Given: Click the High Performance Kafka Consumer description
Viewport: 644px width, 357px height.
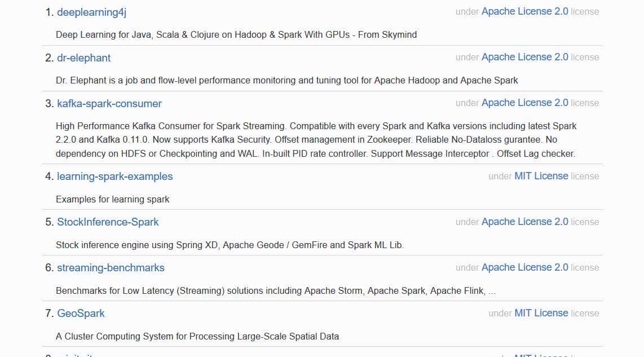Looking at the screenshot, I should click(x=316, y=139).
